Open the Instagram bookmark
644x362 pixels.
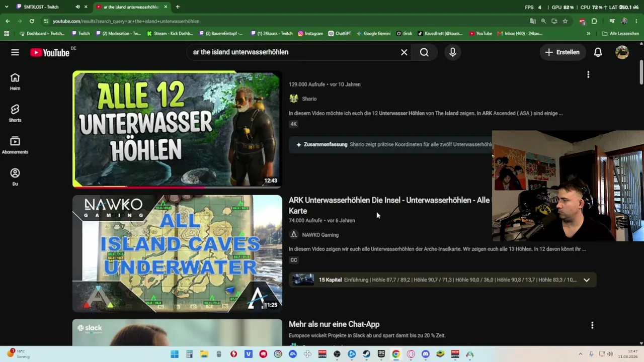310,34
